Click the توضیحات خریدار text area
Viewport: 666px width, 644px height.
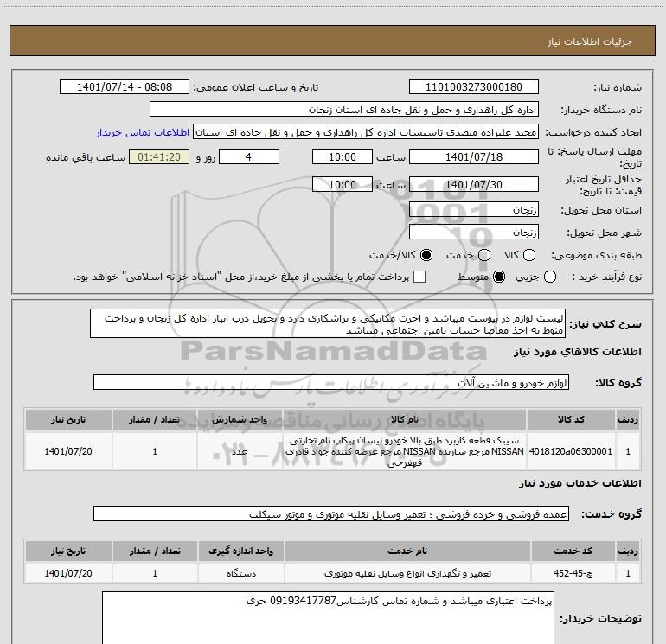(x=328, y=618)
